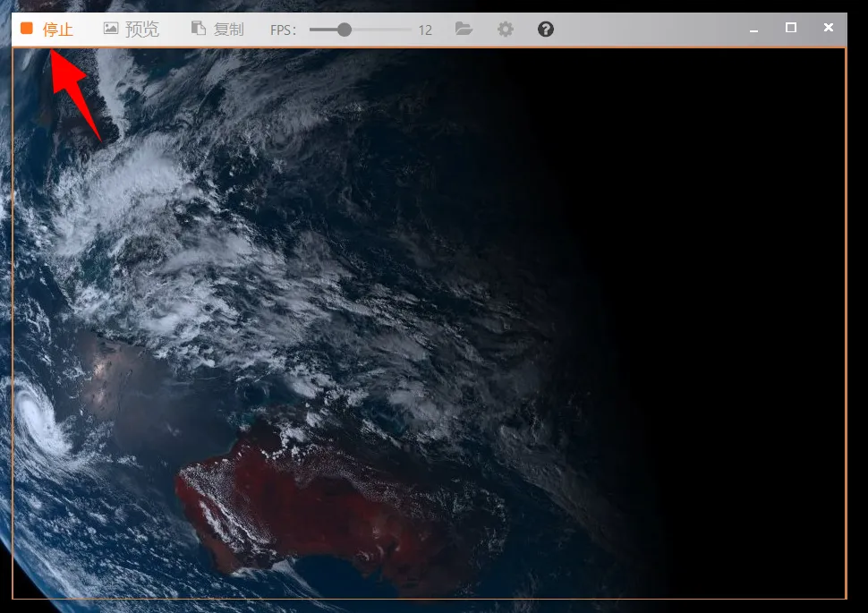Open the 预览 preview option
Screen dimensions: 868x613
[x=132, y=29]
